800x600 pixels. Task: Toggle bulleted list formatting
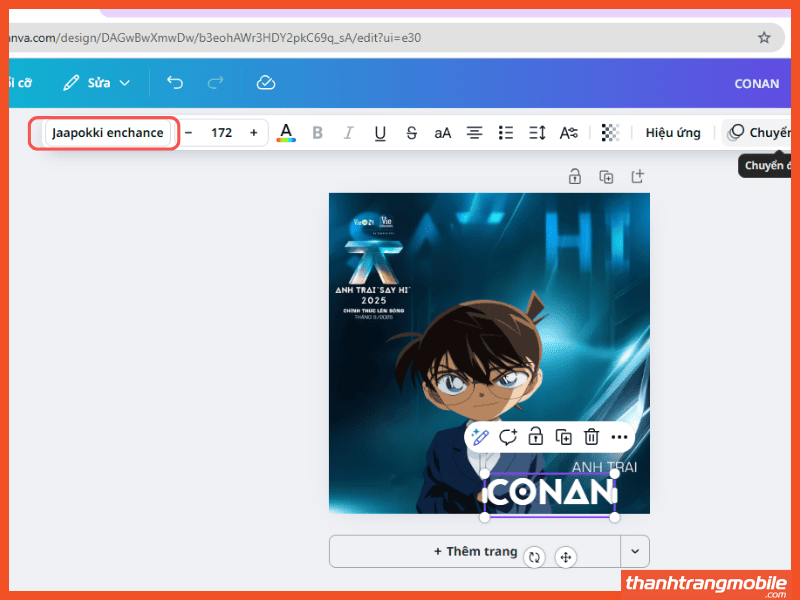506,133
